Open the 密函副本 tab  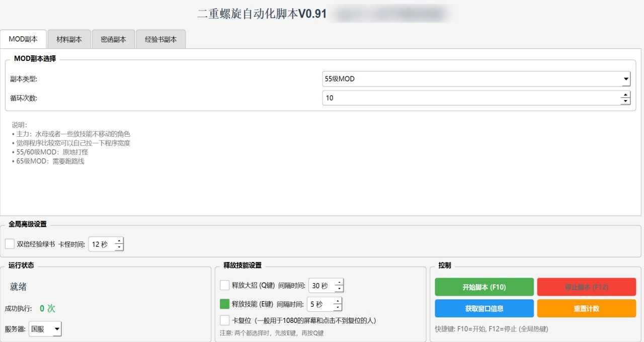coord(113,39)
